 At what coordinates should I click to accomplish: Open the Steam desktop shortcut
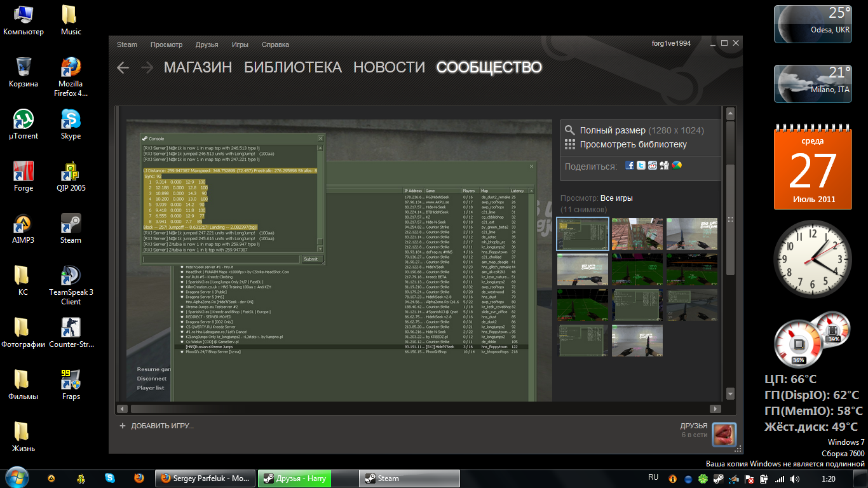71,228
